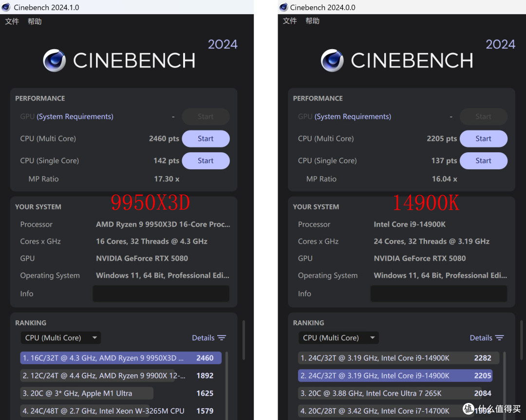
Task: Open 帮助 menu in Cinebench 2024.0.0
Action: tap(312, 21)
